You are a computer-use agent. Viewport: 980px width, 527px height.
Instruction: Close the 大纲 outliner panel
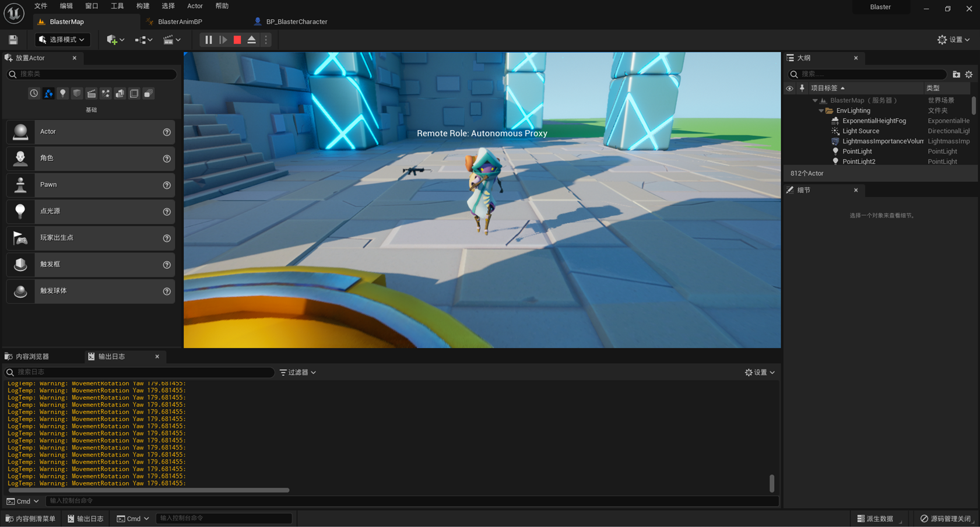[856, 58]
